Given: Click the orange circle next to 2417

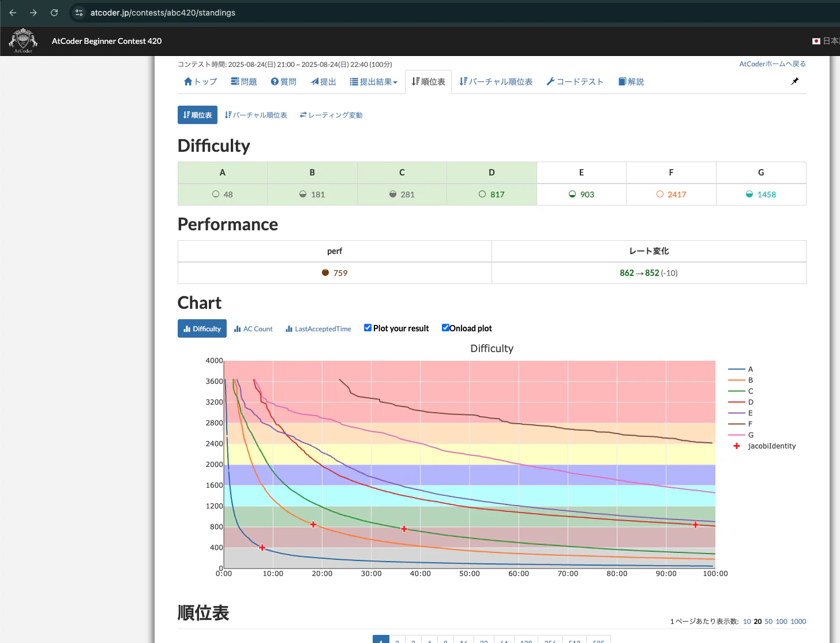Looking at the screenshot, I should 660,194.
